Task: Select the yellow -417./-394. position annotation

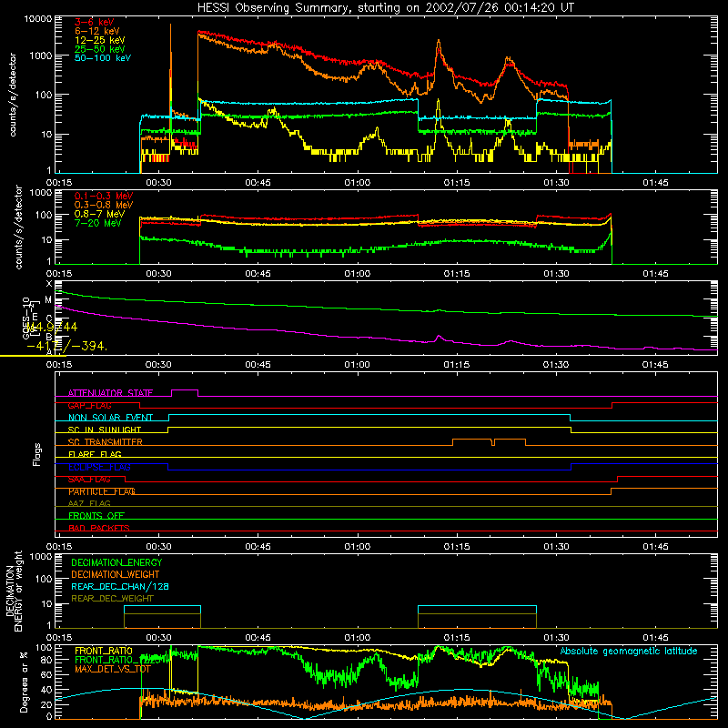Action: click(66, 347)
